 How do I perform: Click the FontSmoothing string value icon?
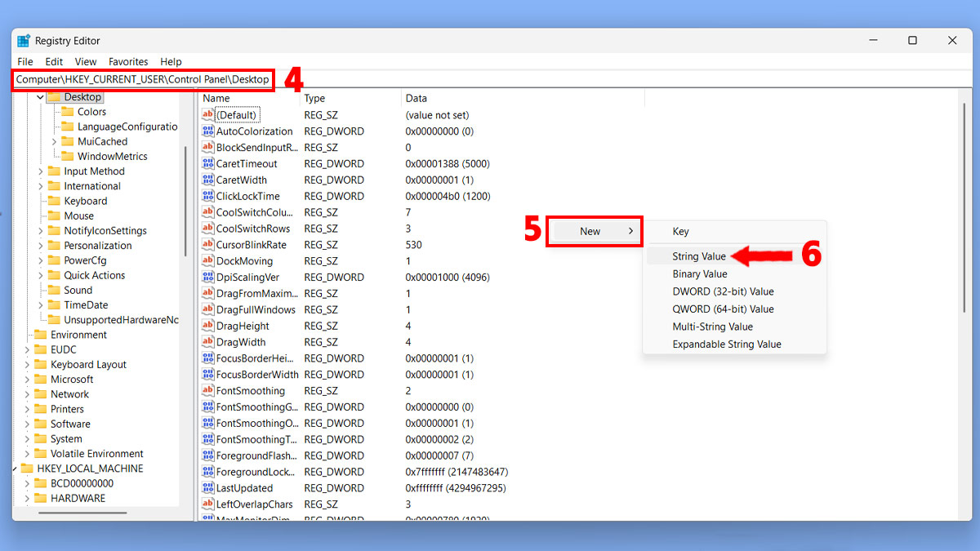207,391
